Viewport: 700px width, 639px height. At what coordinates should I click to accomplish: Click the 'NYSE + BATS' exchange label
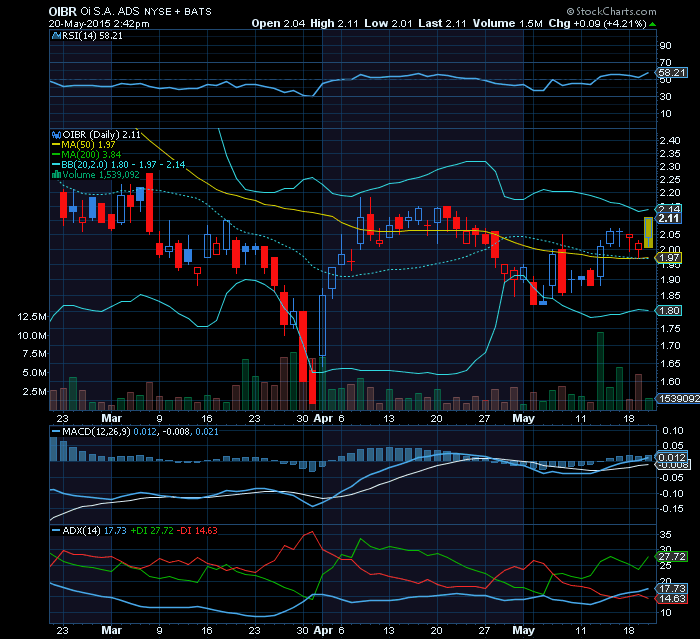tap(178, 12)
